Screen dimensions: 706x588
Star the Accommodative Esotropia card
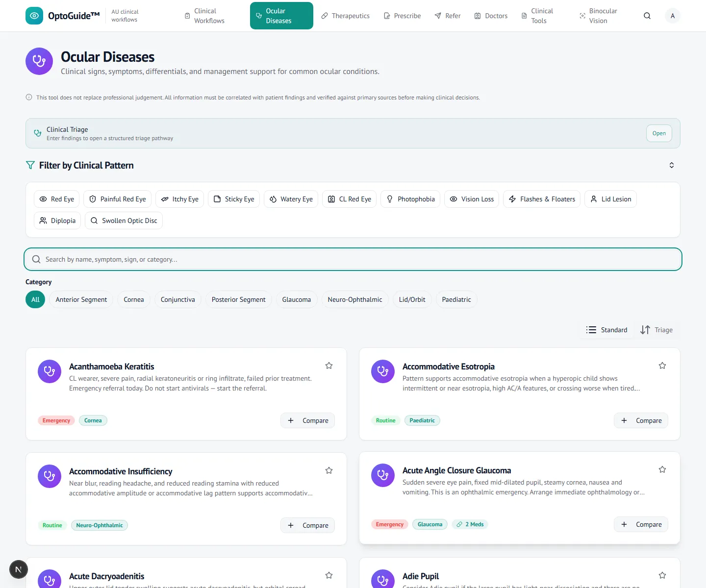point(662,366)
